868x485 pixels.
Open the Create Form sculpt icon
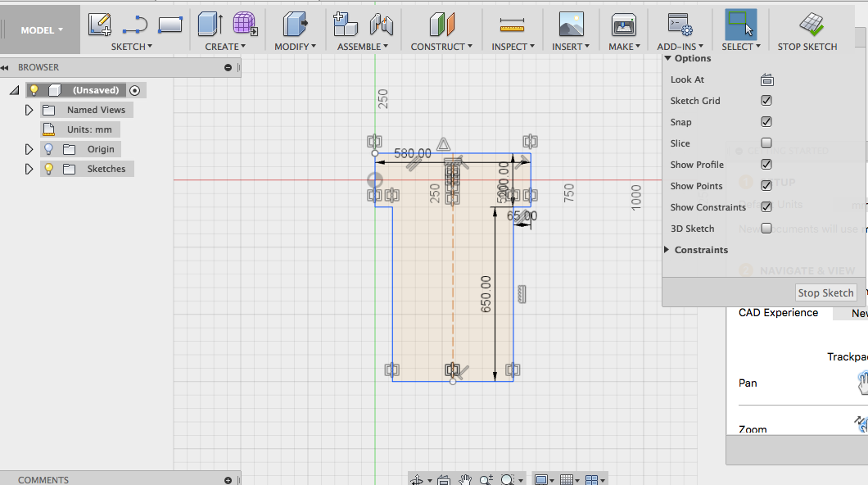[x=245, y=25]
